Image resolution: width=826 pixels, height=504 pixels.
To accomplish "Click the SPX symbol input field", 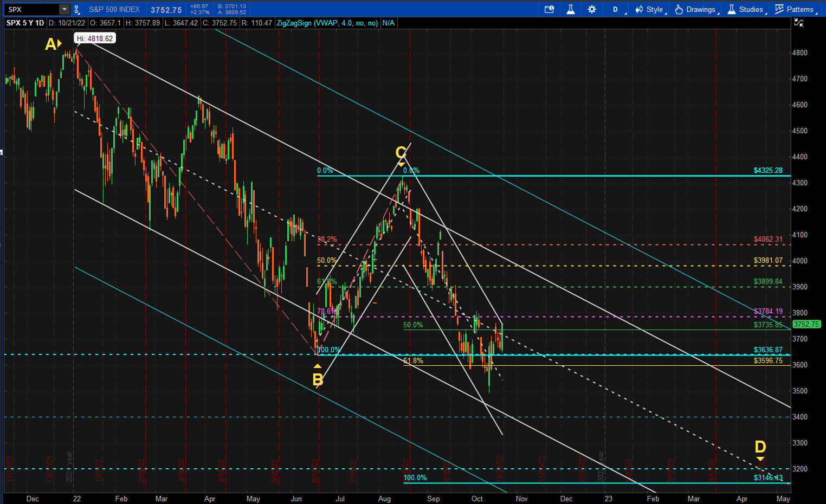I will (32, 9).
